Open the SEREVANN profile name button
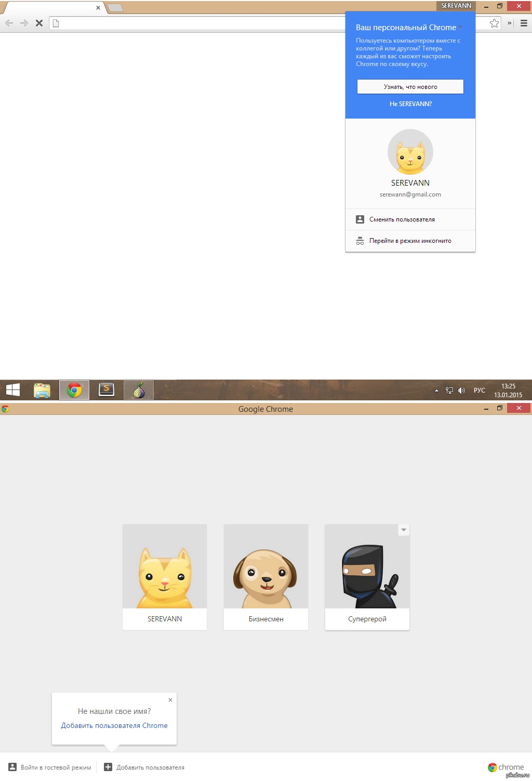The width and height of the screenshot is (532, 781). (456, 6)
